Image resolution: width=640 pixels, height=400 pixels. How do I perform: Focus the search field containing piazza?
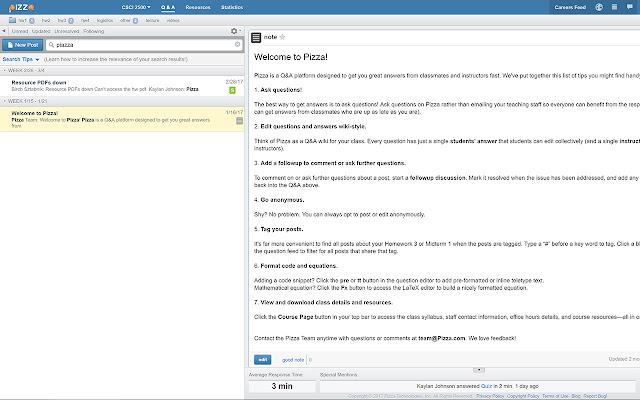[x=144, y=44]
